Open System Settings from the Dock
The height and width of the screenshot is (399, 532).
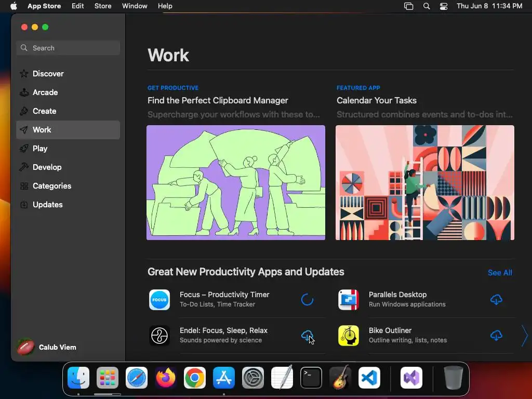coord(253,378)
